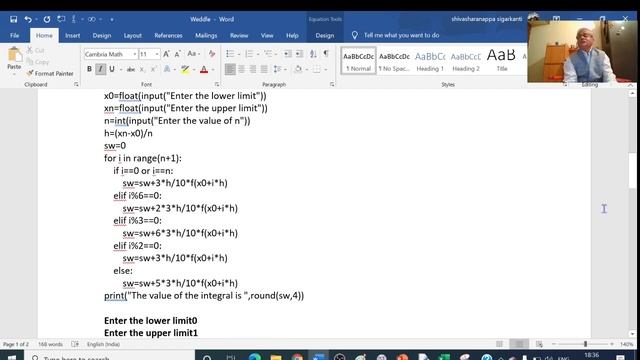Justify the paragraph text
Screen dimensions: 640x360
(264, 69)
